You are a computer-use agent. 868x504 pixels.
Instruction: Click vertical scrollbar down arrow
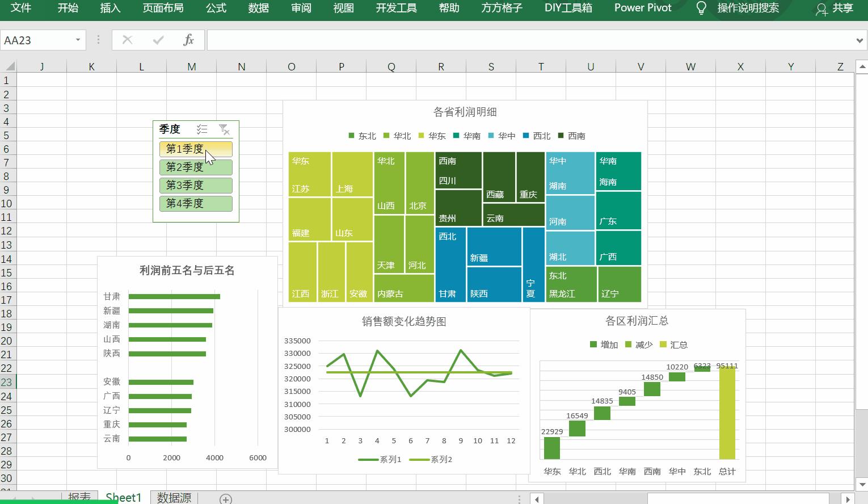(x=861, y=484)
